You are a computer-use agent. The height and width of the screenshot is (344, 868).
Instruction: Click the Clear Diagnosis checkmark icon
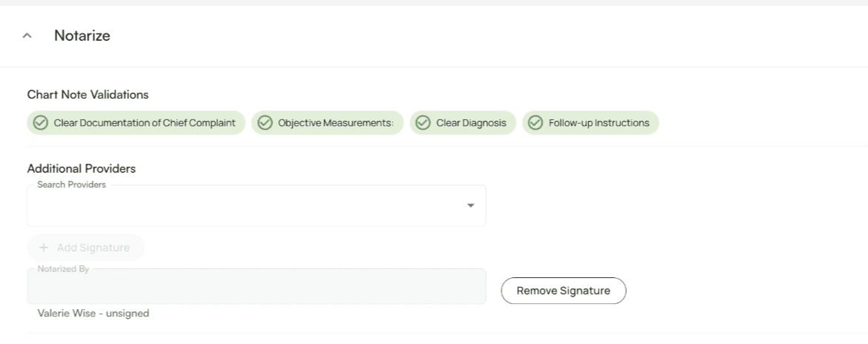(x=423, y=123)
